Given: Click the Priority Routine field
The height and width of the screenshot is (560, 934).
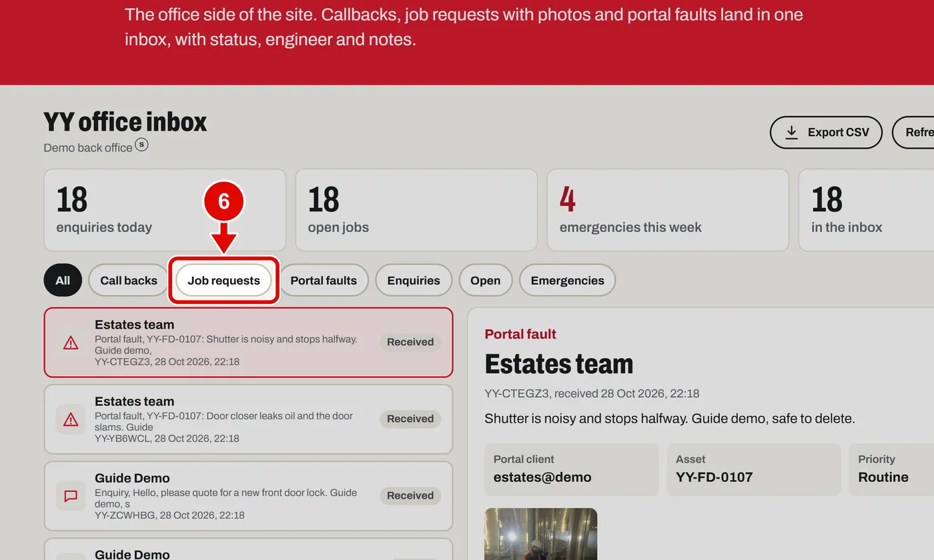Looking at the screenshot, I should tap(891, 469).
